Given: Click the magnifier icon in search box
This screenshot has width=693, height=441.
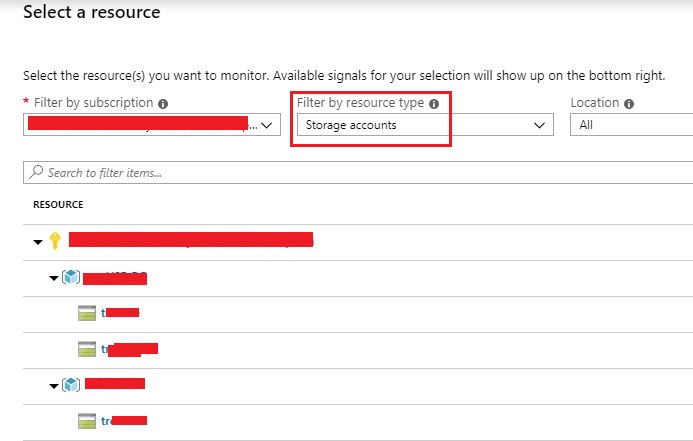Looking at the screenshot, I should click(x=37, y=173).
